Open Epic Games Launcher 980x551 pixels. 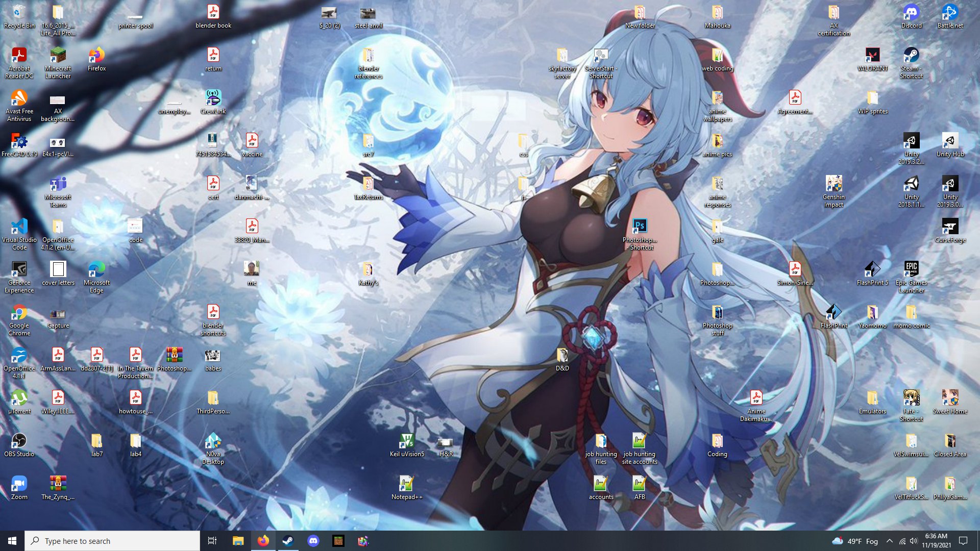(x=911, y=277)
